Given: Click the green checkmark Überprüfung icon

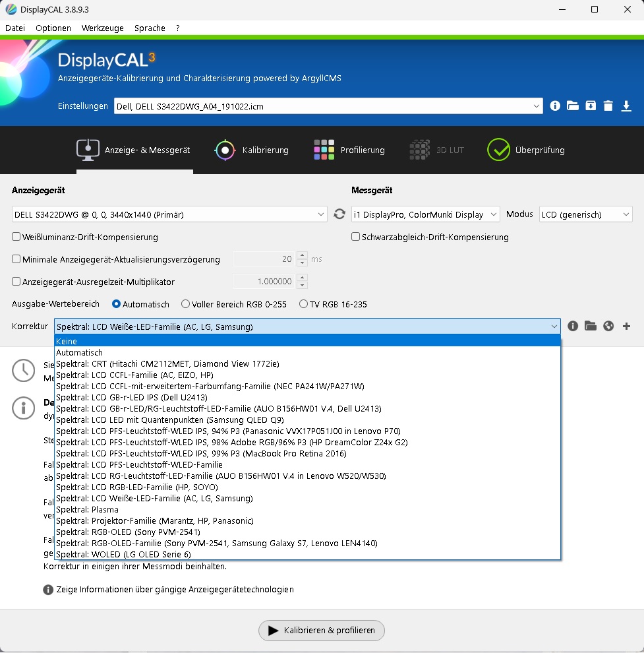Looking at the screenshot, I should [498, 150].
